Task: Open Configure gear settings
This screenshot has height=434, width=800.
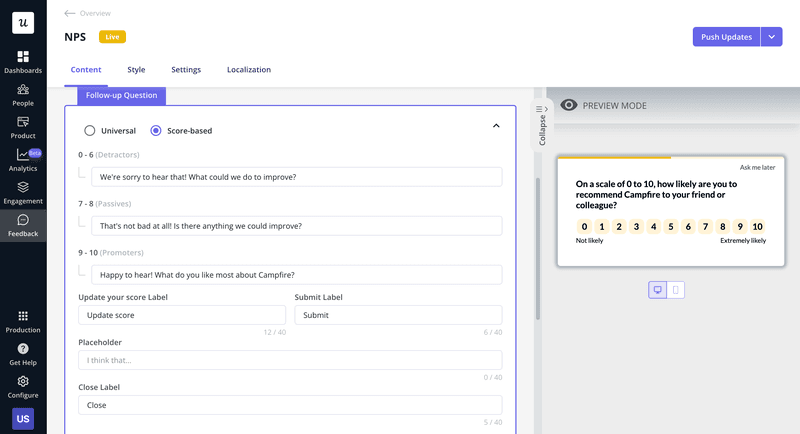Action: tap(23, 382)
